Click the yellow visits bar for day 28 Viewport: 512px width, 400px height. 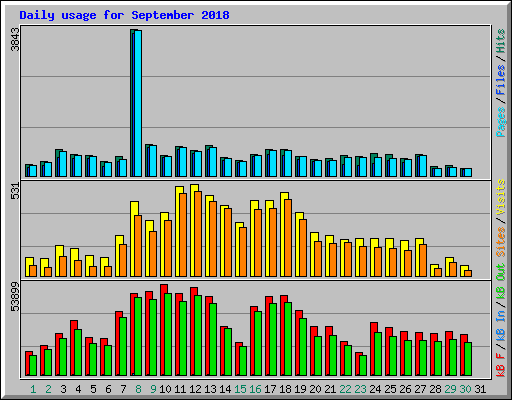click(432, 270)
